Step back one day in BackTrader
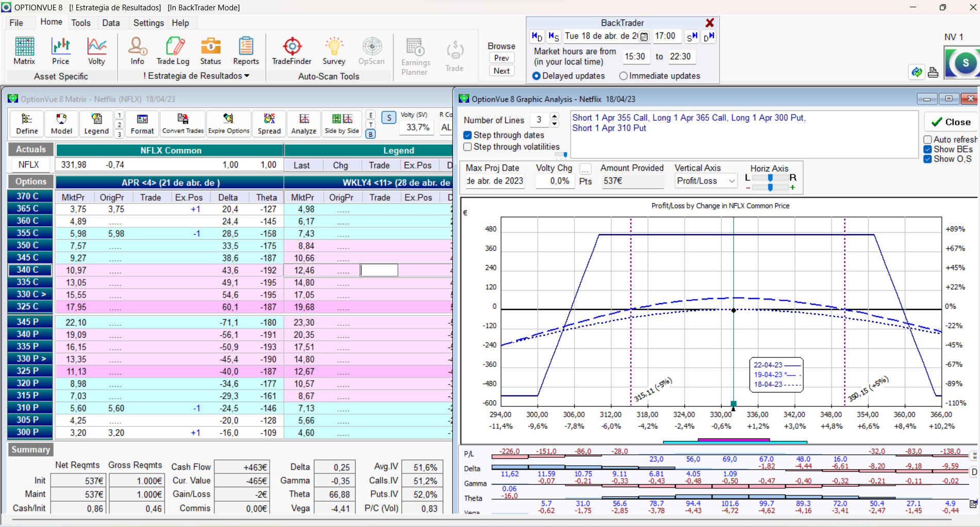 (x=537, y=37)
